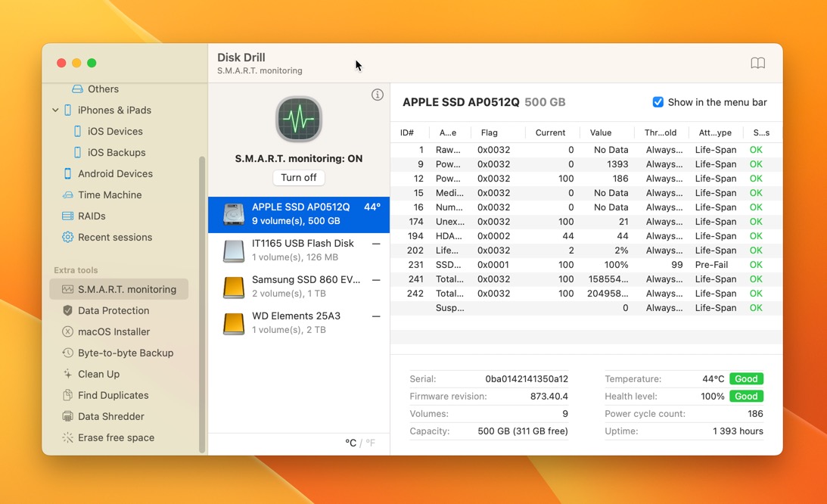Open the help book icon
This screenshot has width=827, height=504.
click(x=757, y=63)
